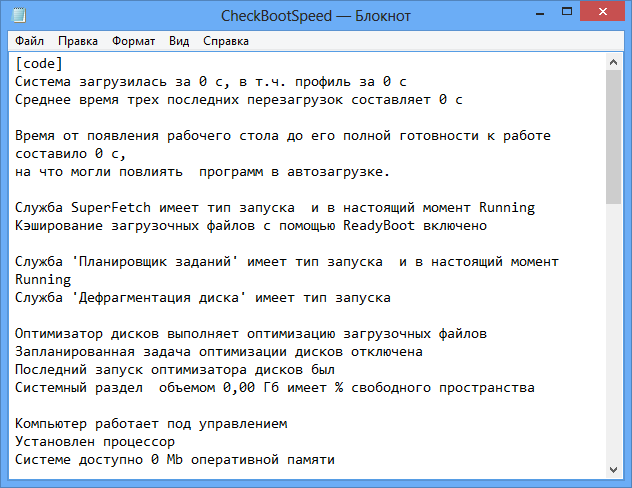This screenshot has height=488, width=632.
Task: Click the 'Планировщик заданий' line
Action: [287, 262]
